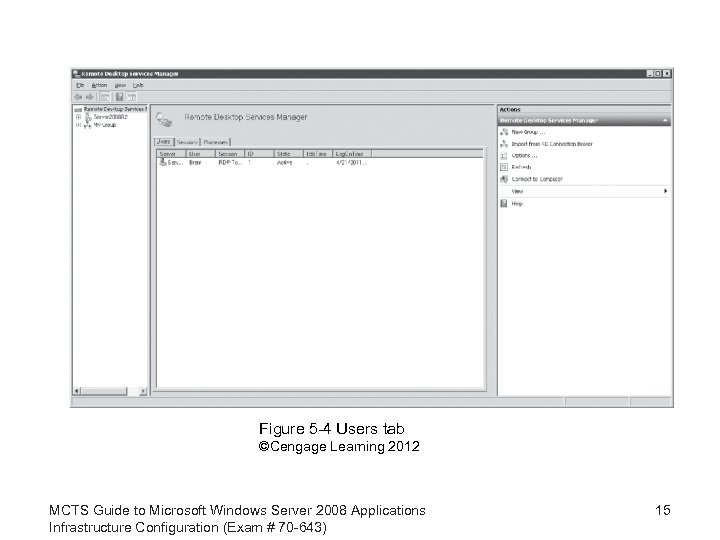This screenshot has width=720, height=540.
Task: Click the RDP-Tc… session cell
Action: coord(230,163)
